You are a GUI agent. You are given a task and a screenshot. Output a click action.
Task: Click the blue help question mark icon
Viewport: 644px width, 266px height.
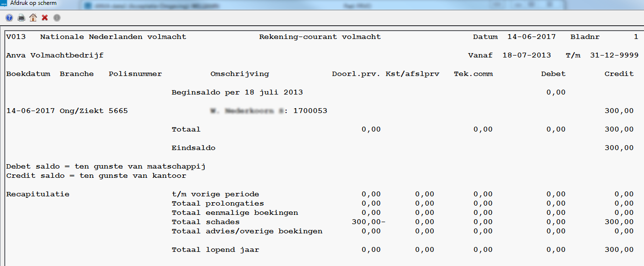9,18
